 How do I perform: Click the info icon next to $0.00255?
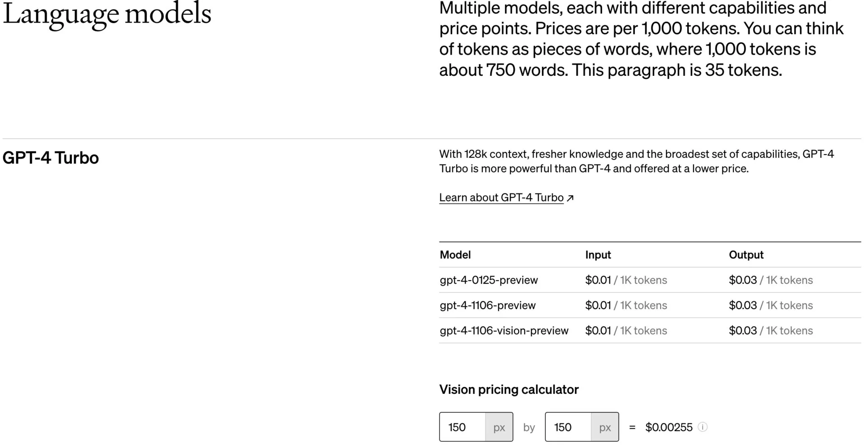703,427
